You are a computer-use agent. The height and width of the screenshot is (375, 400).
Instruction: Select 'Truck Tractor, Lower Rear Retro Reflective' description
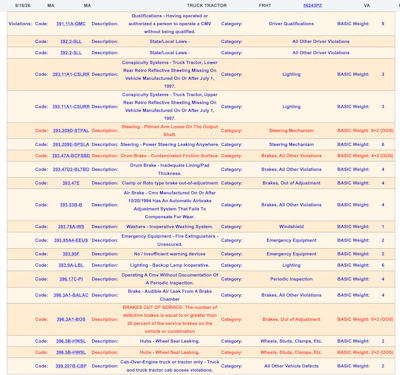click(170, 74)
